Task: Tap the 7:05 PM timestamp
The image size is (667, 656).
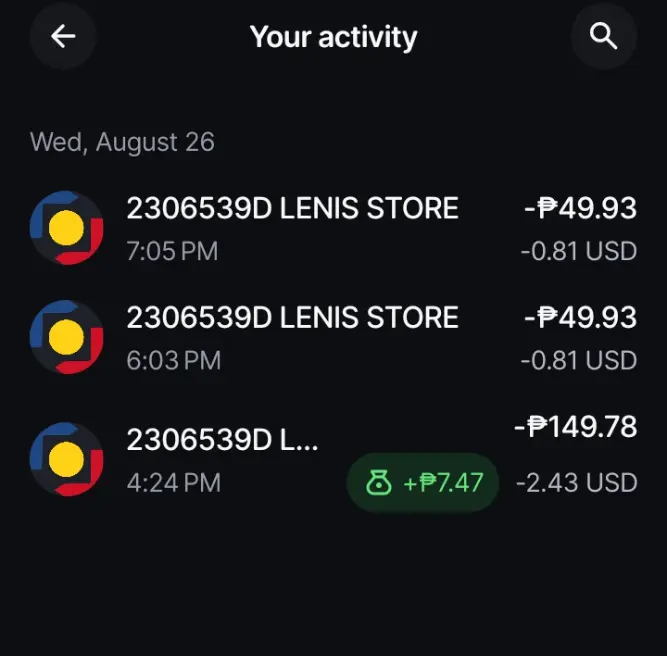Action: coord(172,251)
